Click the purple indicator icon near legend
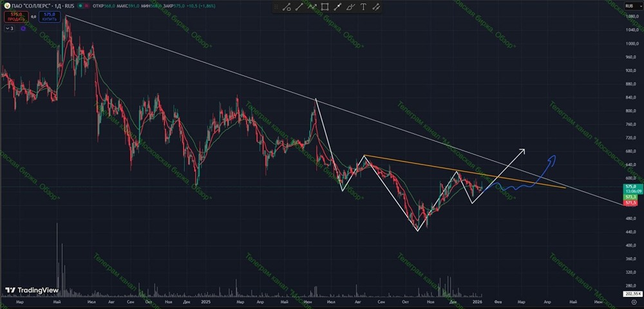The image size is (644, 309). coord(23,28)
